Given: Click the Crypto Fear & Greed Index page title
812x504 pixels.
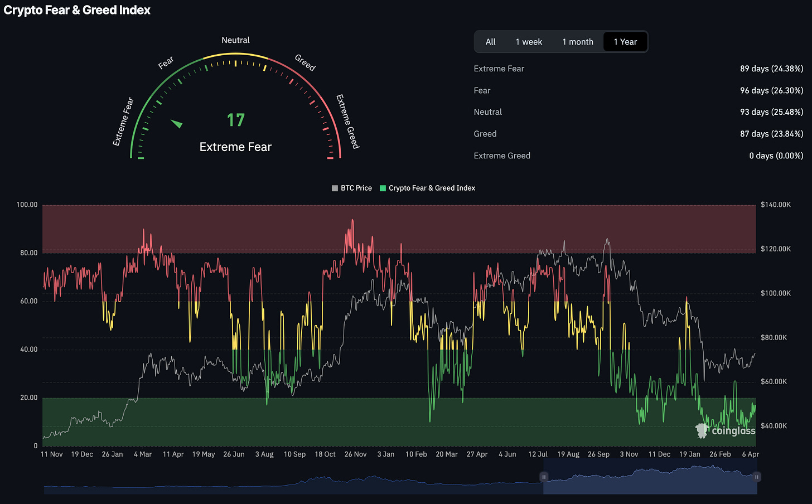Looking at the screenshot, I should point(77,10).
